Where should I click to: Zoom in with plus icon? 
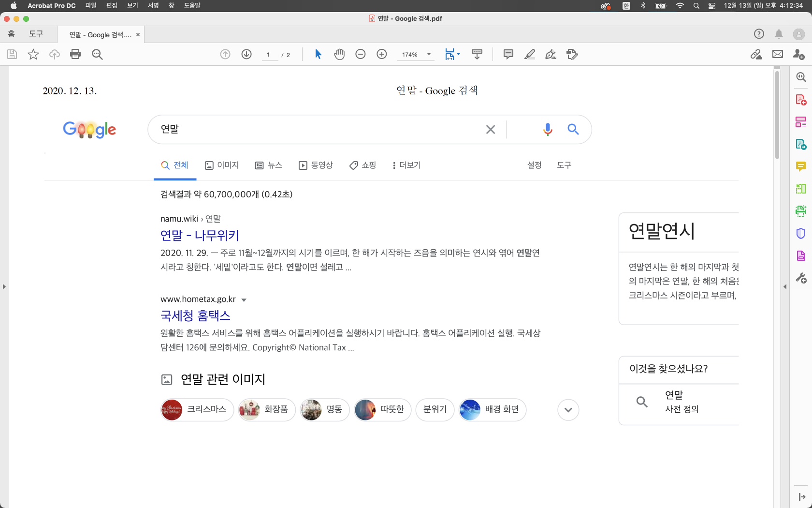pyautogui.click(x=382, y=54)
